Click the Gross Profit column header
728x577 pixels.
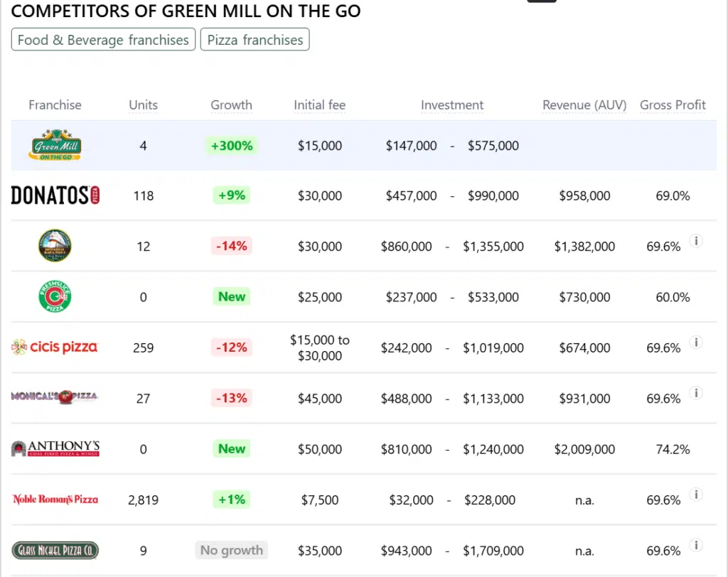pyautogui.click(x=673, y=105)
